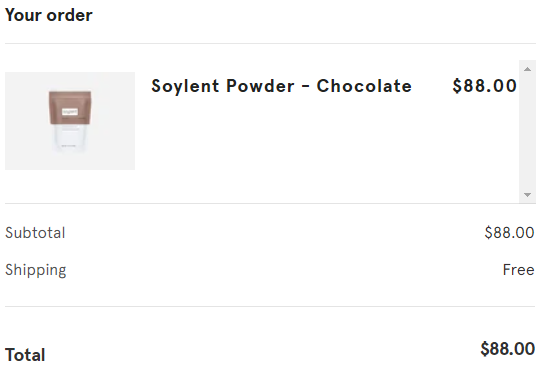Click the Subtotal label
The height and width of the screenshot is (379, 544).
35,233
